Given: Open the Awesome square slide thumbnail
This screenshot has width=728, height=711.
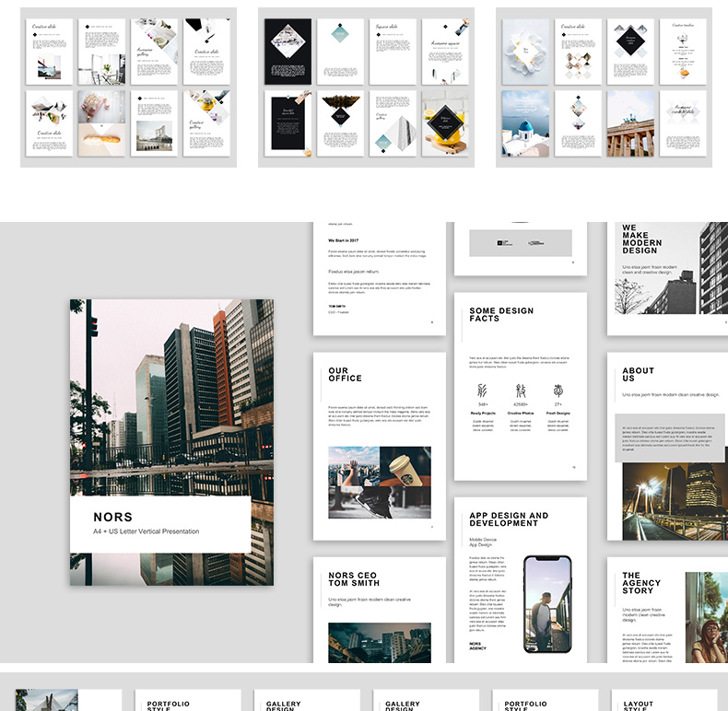Looking at the screenshot, I should click(x=445, y=52).
